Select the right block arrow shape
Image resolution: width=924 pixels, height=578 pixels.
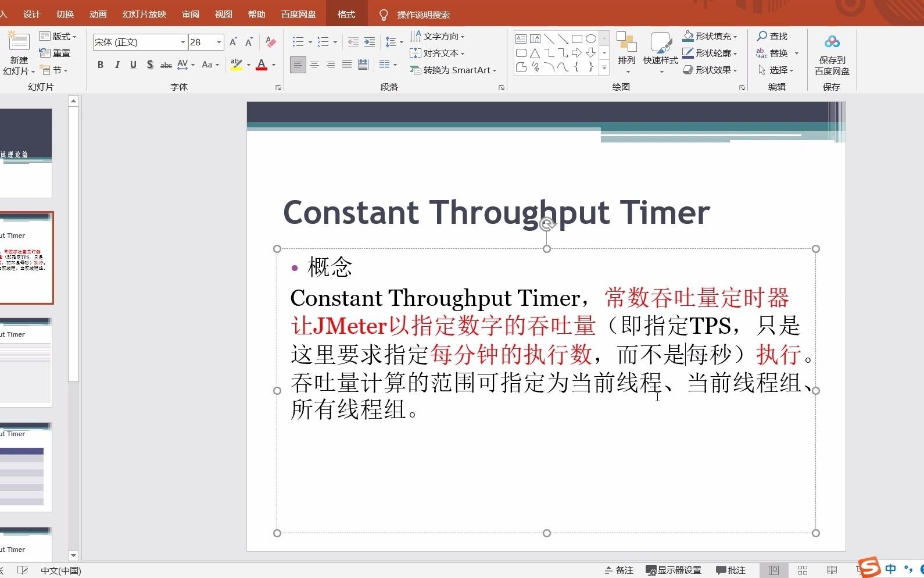pyautogui.click(x=577, y=53)
